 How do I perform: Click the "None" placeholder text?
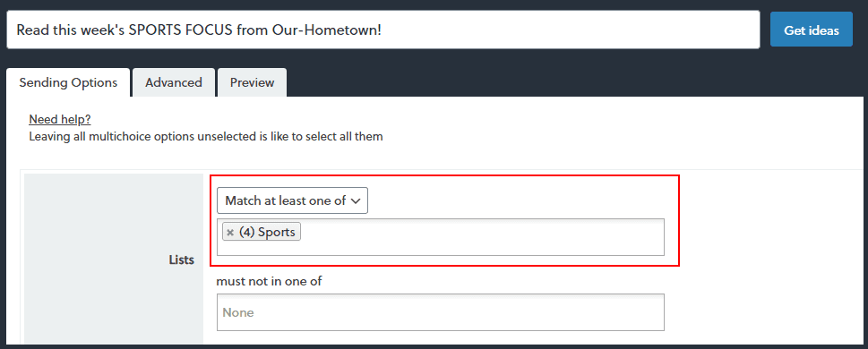[238, 312]
